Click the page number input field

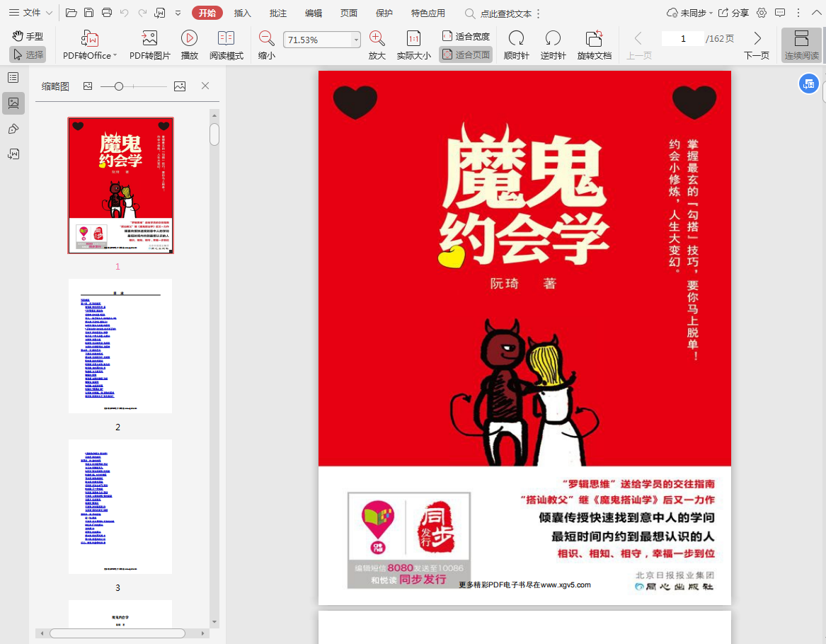[x=683, y=38]
